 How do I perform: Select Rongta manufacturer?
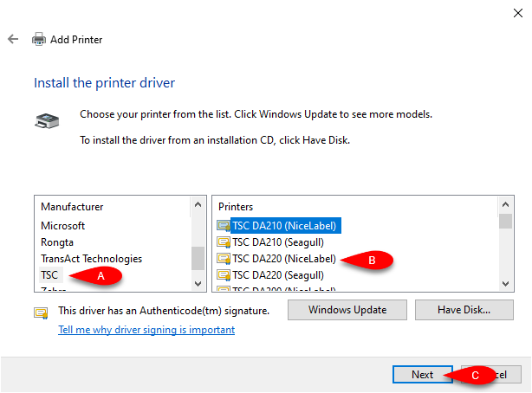[x=57, y=242]
